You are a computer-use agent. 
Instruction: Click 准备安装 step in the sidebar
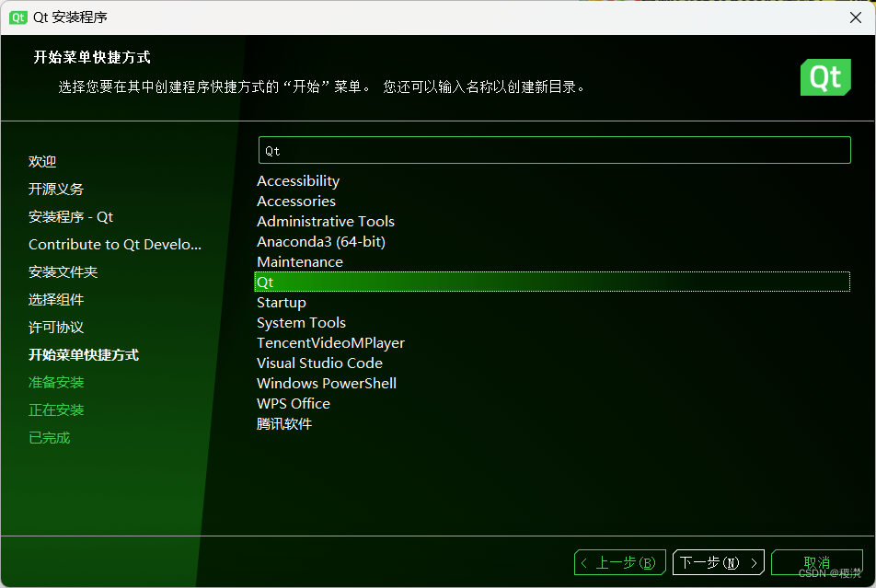(56, 382)
